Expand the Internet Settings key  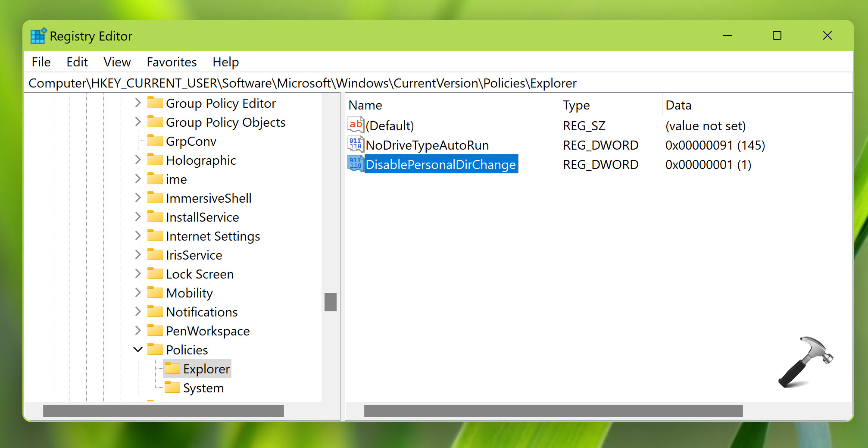point(138,235)
